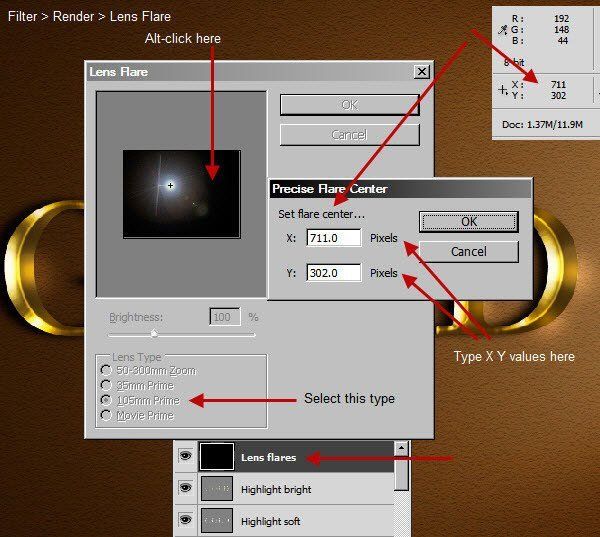Select the 35mm Prime lens type

tap(106, 385)
